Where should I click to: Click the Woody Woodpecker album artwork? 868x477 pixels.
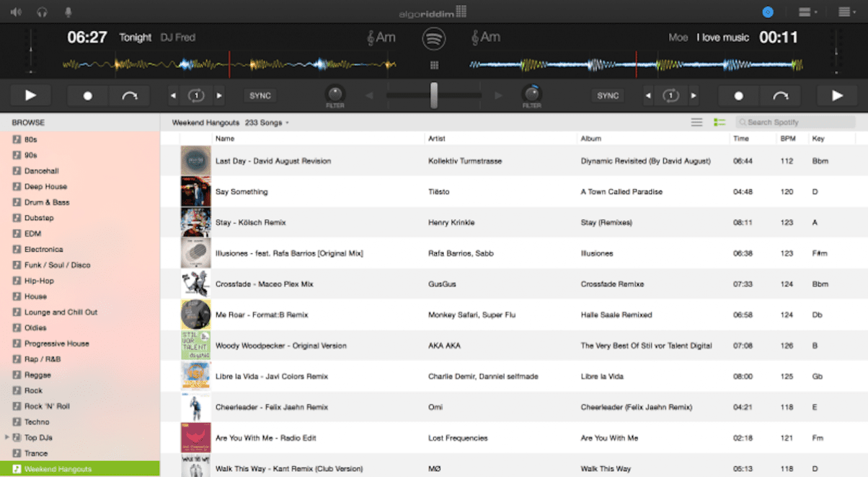(195, 346)
